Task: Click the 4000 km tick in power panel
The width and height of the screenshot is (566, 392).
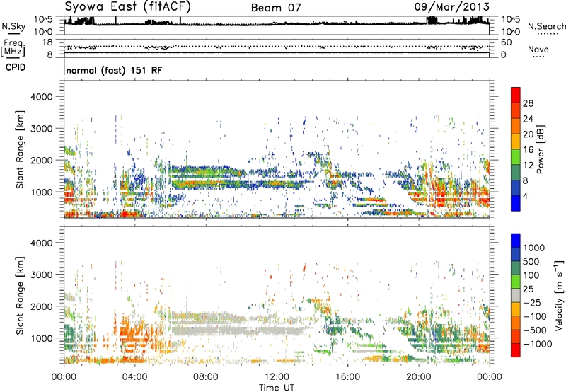Action: tap(42, 97)
